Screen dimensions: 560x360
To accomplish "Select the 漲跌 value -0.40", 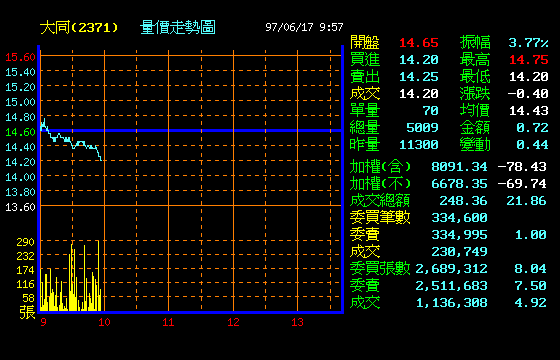I will click(528, 94).
